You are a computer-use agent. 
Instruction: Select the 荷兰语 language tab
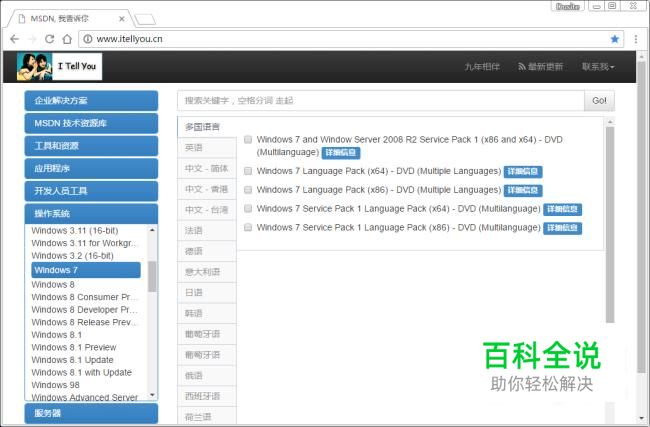207,416
